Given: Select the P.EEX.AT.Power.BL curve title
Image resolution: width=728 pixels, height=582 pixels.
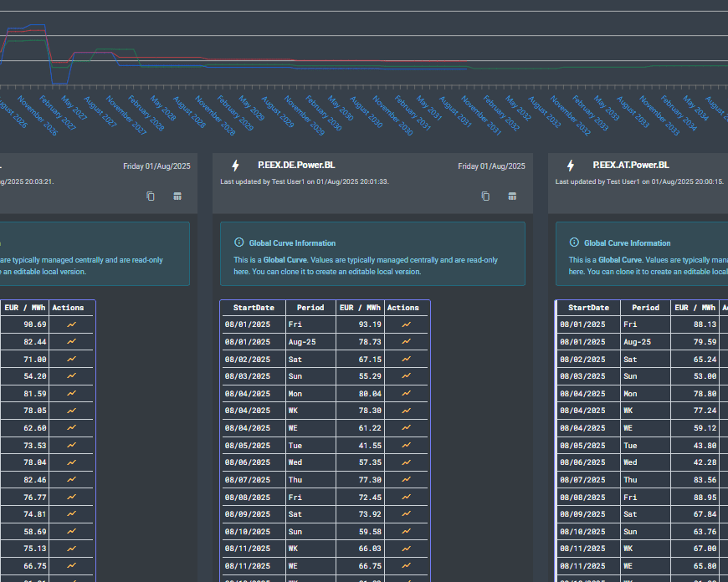Looking at the screenshot, I should coord(631,166).
